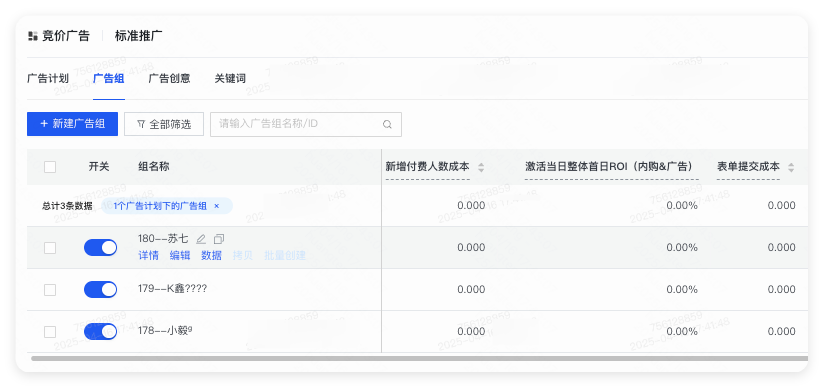This screenshot has width=823, height=387.
Task: Click the search magnifier icon in the search box
Action: [387, 124]
